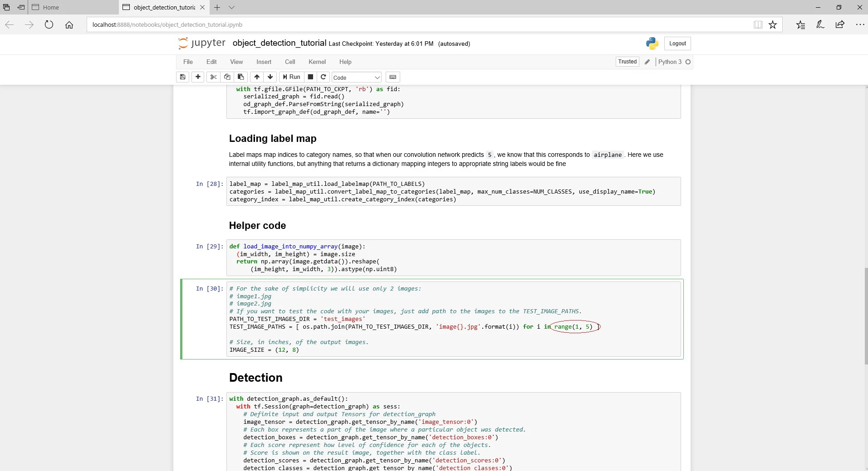
Task: Click the Run button
Action: click(291, 77)
